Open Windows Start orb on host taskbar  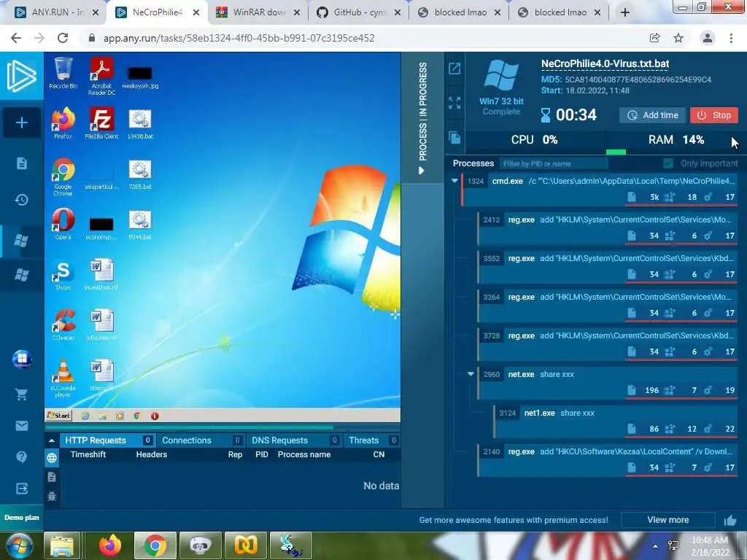pyautogui.click(x=20, y=545)
